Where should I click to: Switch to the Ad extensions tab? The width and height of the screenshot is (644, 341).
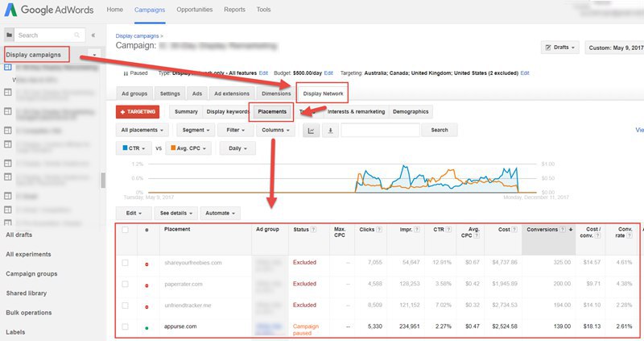pyautogui.click(x=232, y=94)
